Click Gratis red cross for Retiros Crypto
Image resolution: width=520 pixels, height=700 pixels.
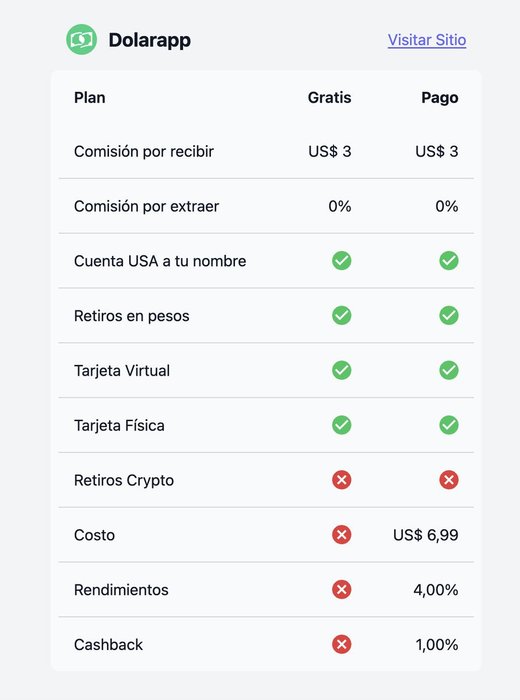[x=341, y=480]
